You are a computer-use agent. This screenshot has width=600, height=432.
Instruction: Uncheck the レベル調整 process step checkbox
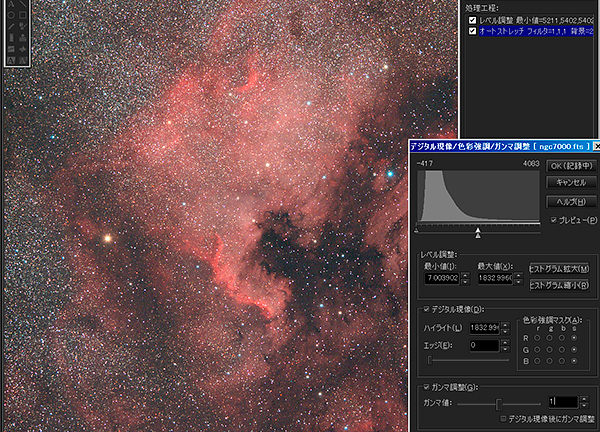[473, 20]
